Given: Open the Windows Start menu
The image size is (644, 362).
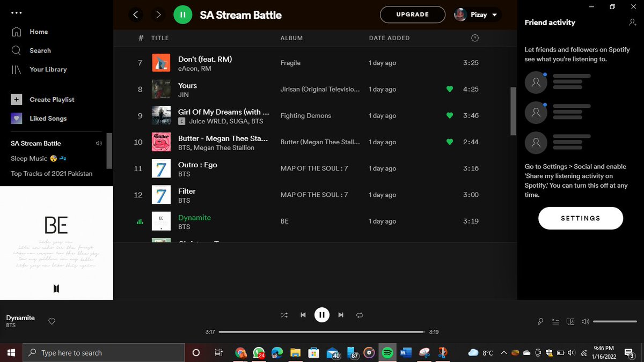Looking at the screenshot, I should pos(11,352).
